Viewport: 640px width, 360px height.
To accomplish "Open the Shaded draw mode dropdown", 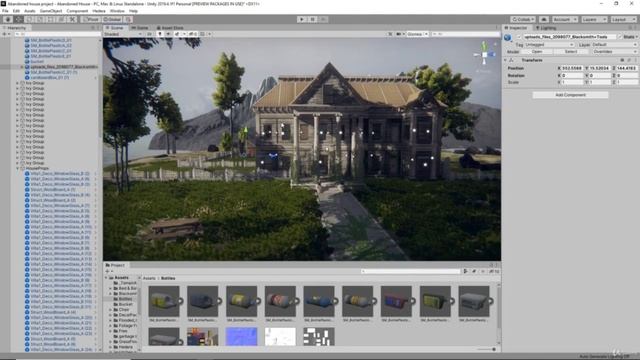I will click(123, 34).
